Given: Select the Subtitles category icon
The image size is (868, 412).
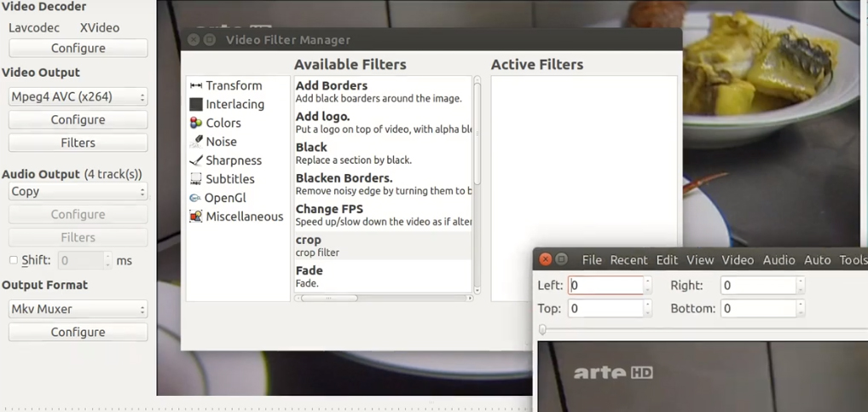Looking at the screenshot, I should pyautogui.click(x=196, y=179).
